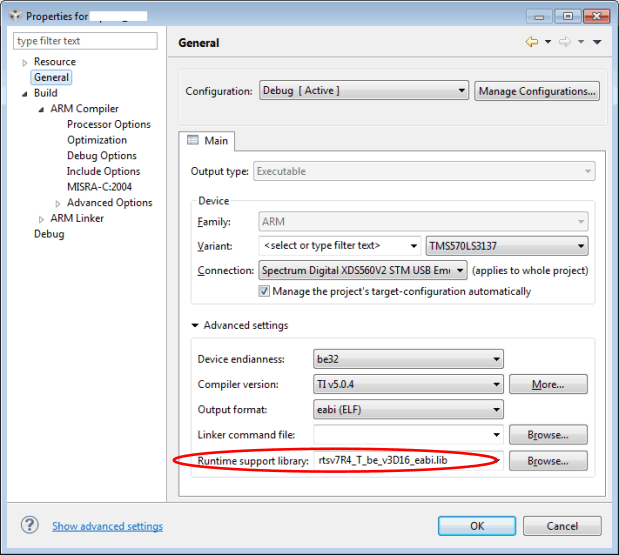Select the Advanced Options tree item
The height and width of the screenshot is (555, 619).
(x=110, y=202)
